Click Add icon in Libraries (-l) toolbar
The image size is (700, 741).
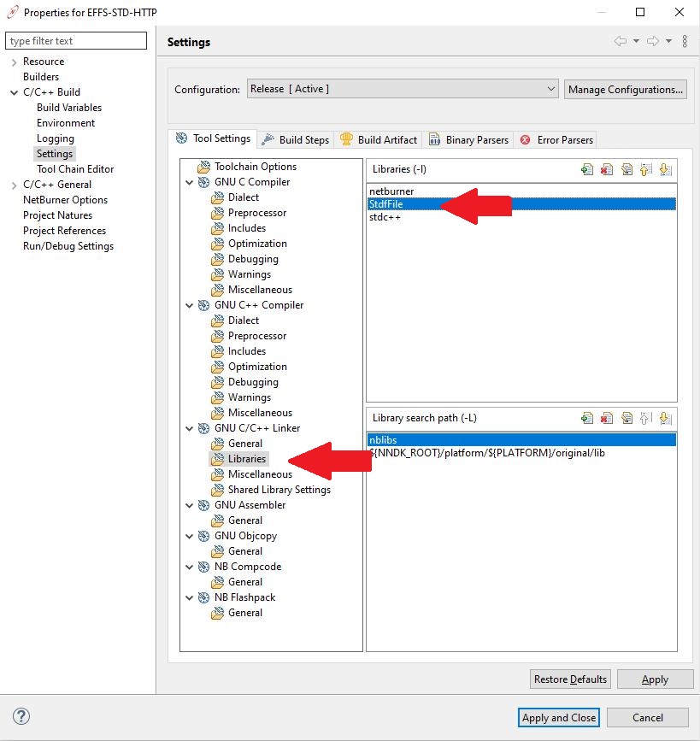point(587,169)
